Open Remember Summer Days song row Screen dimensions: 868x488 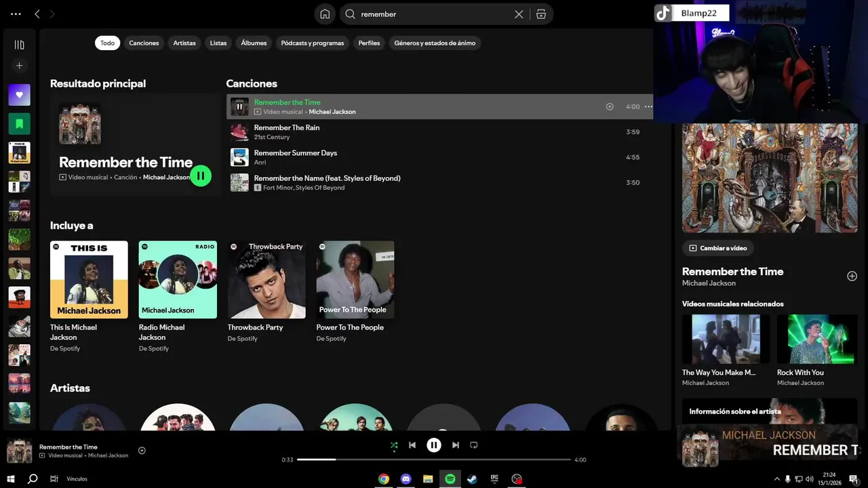(x=439, y=157)
